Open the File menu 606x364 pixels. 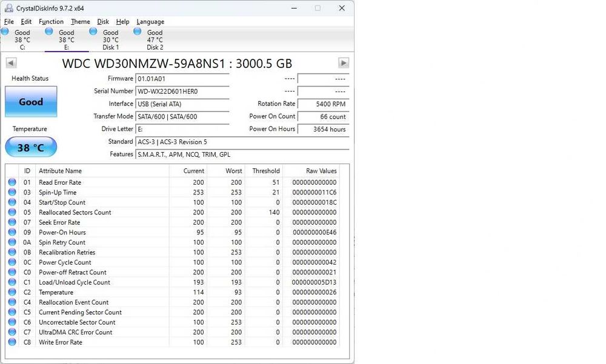pos(9,22)
